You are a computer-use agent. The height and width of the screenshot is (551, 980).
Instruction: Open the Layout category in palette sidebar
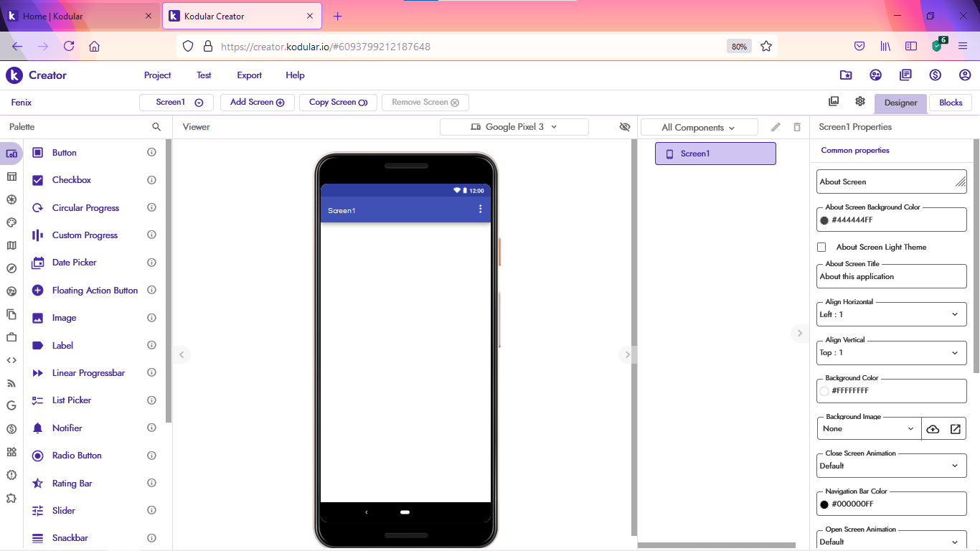[x=11, y=176]
